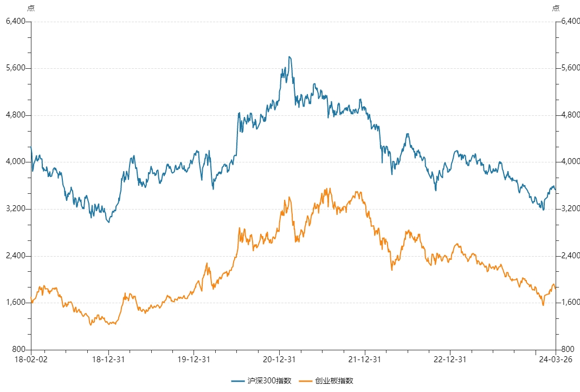The height and width of the screenshot is (392, 580).
Task: Click the 4,800 label on right axis
Action: [x=570, y=115]
